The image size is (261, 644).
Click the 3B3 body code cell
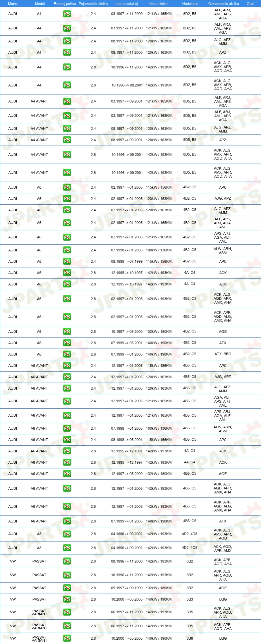(190, 599)
